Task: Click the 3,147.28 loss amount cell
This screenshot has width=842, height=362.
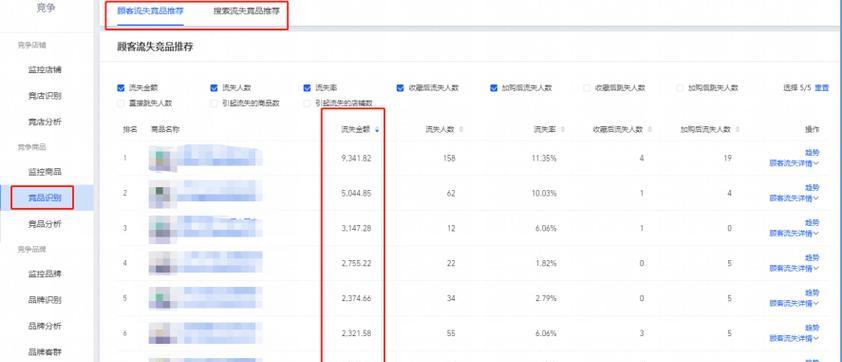Action: (356, 228)
